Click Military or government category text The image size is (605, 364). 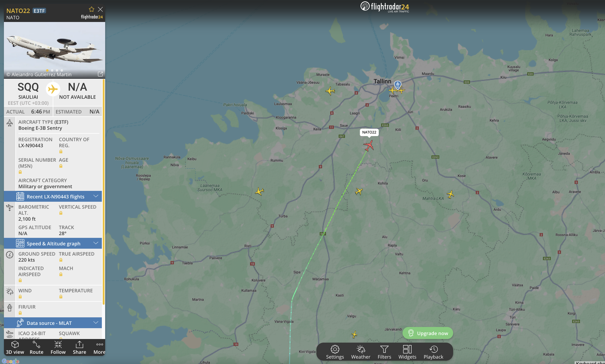(45, 186)
